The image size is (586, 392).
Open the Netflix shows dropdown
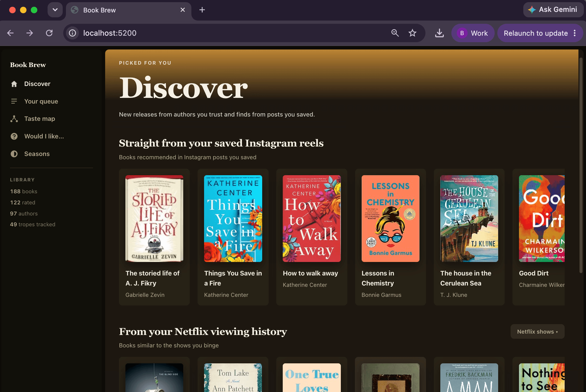click(537, 331)
